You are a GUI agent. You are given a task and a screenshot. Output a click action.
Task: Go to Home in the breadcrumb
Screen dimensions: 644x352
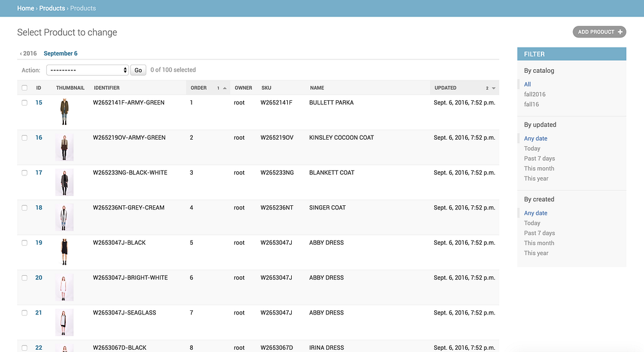pos(25,8)
